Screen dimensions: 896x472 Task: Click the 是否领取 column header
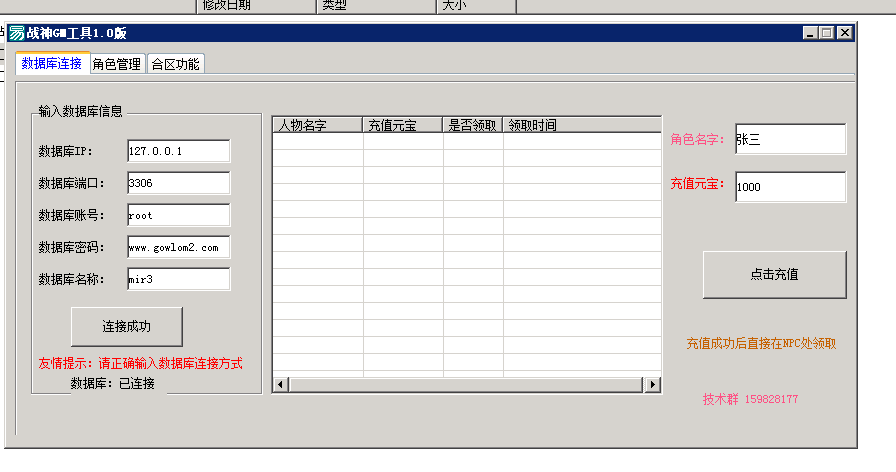tap(473, 125)
